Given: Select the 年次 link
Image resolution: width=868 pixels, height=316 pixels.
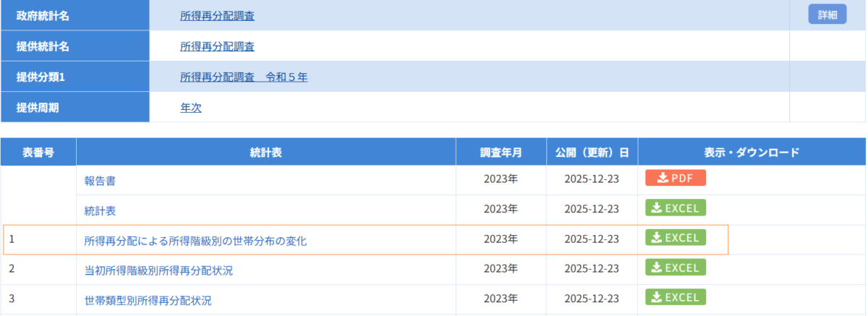Looking at the screenshot, I should click(190, 107).
